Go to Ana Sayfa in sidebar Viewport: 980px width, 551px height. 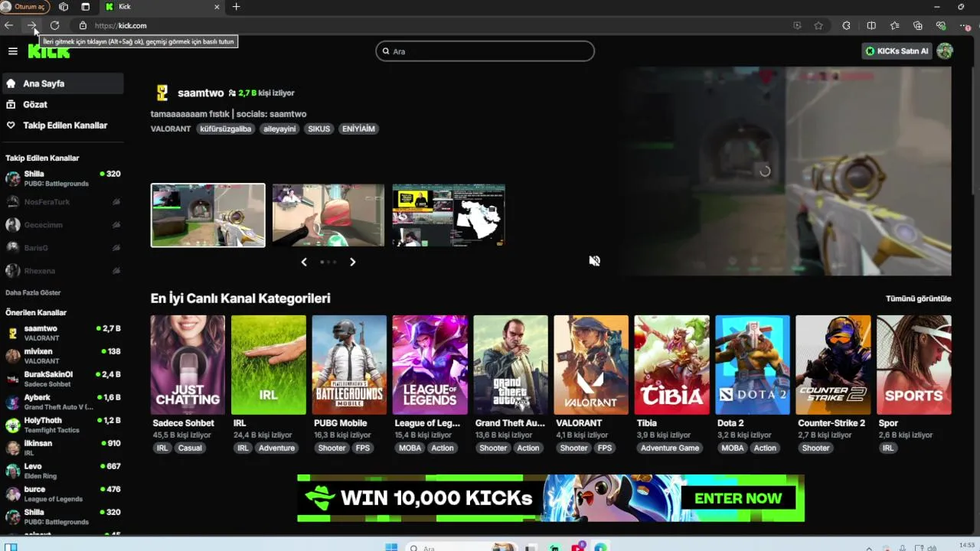62,83
